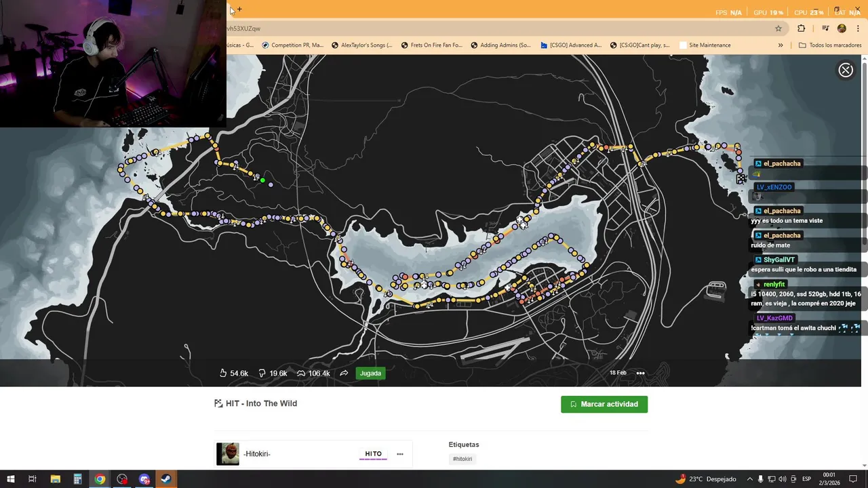This screenshot has width=868, height=488.
Task: Click the green Jugada badge
Action: tap(370, 373)
